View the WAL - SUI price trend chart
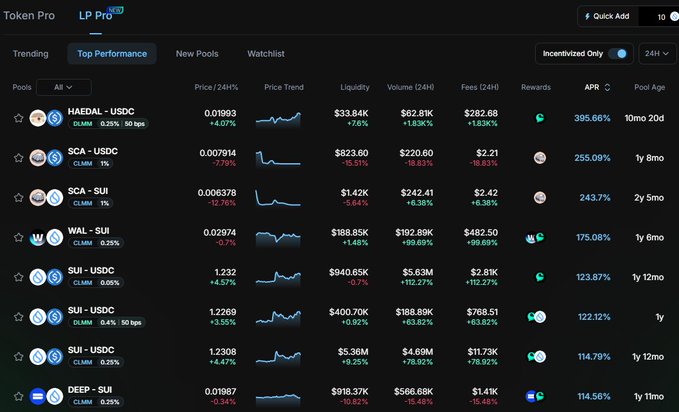 [278, 238]
